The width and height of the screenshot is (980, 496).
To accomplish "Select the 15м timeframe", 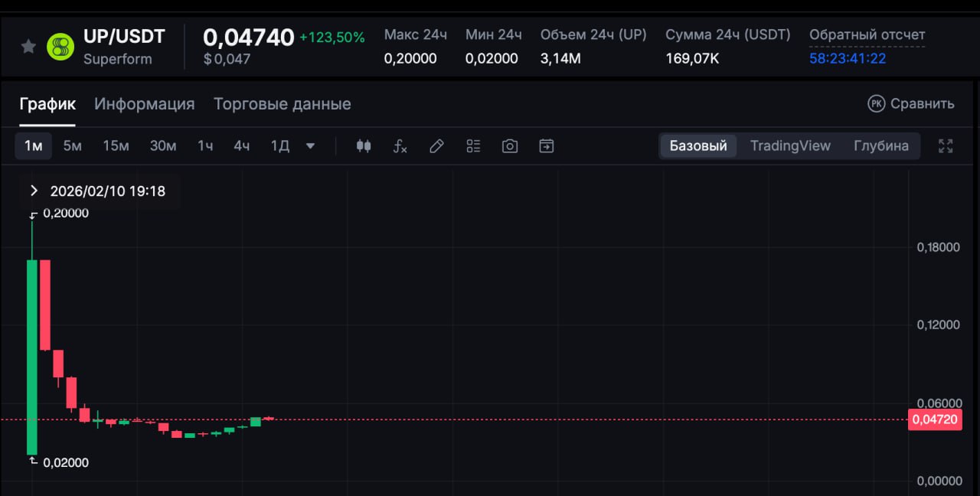I will tap(116, 146).
